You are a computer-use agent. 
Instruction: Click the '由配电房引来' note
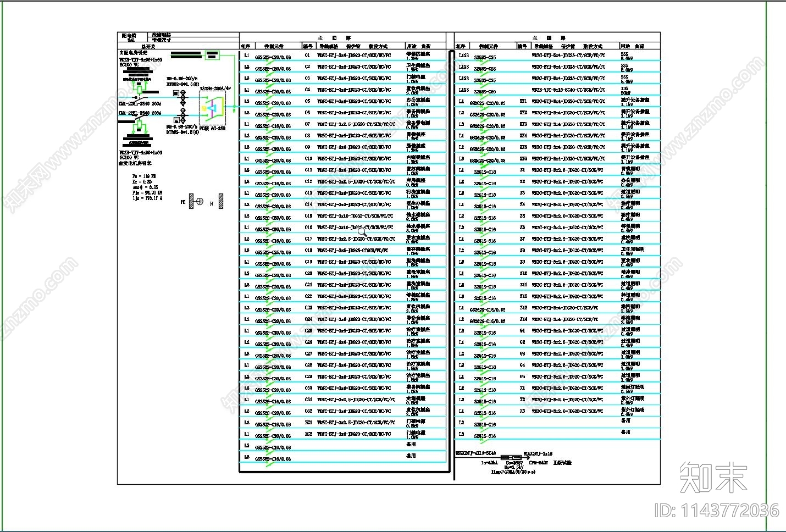133,53
